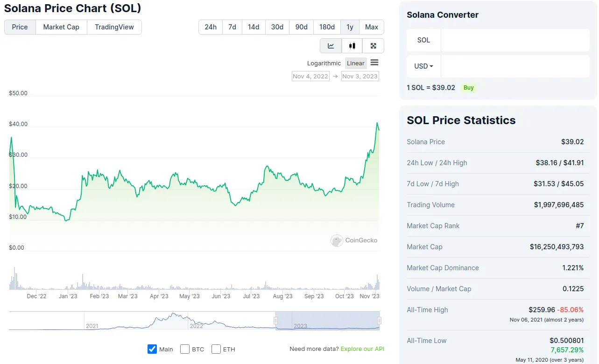599x364 pixels.
Task: Switch to the Price tab
Action: click(20, 27)
